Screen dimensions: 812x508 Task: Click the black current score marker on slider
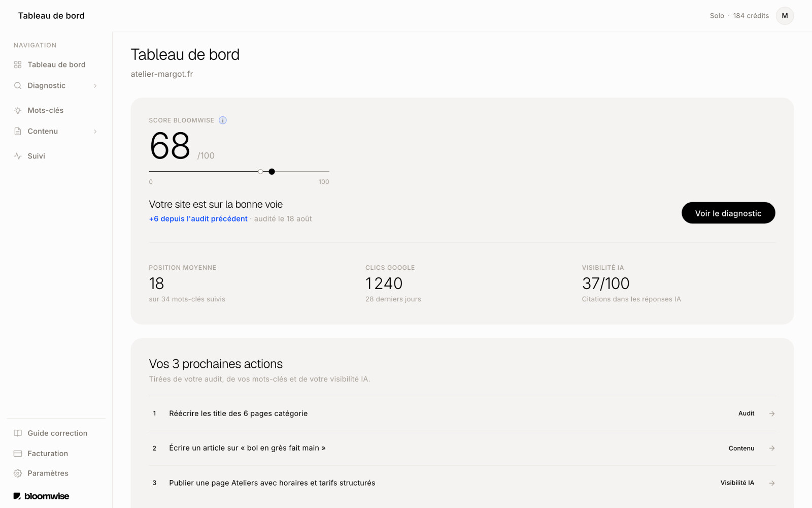(x=272, y=172)
